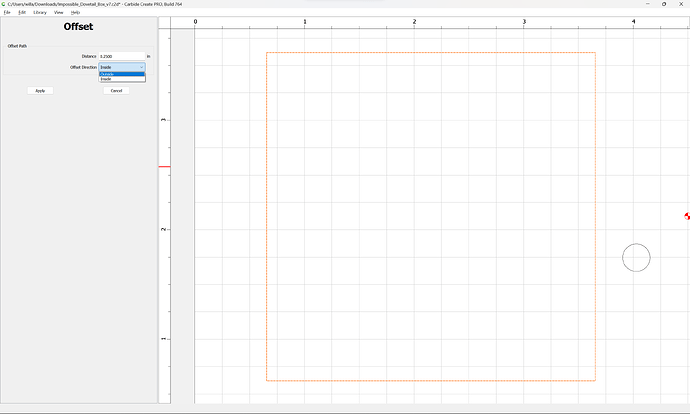Open the View menu

[x=59, y=12]
